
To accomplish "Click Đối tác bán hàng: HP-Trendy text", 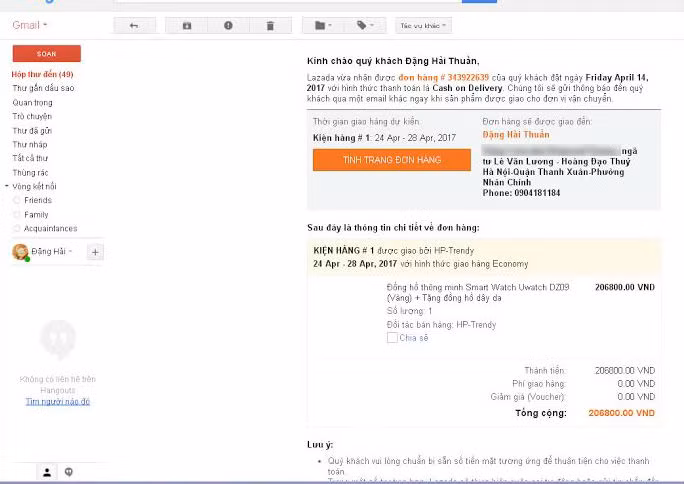I will (x=441, y=325).
